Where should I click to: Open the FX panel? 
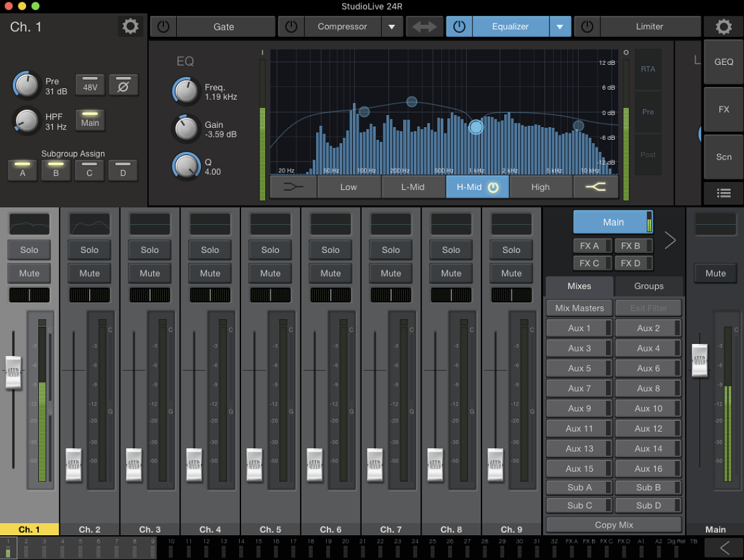724,109
